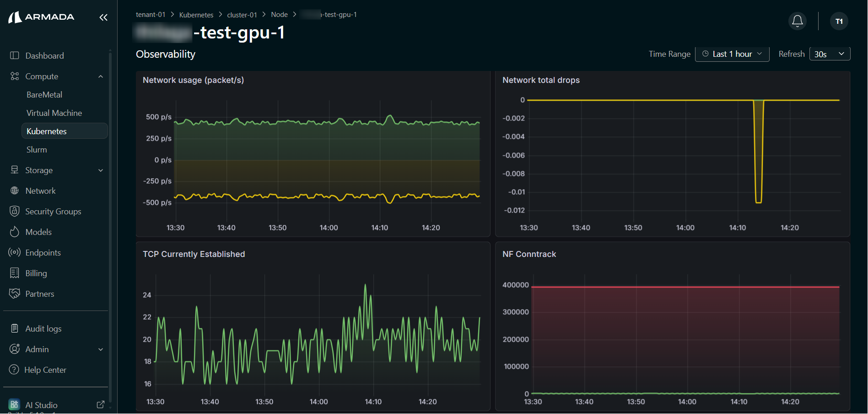Open T1 user avatar menu
Screen dimensions: 868x414
(839, 21)
